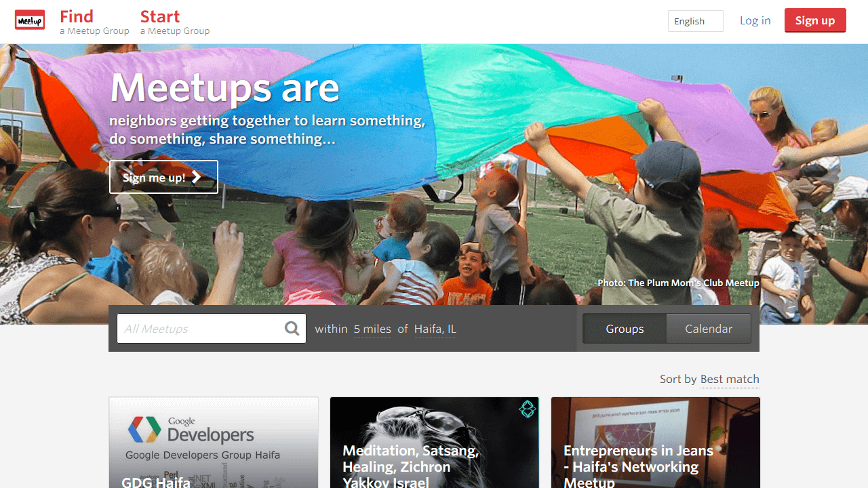Open Start a Meetup Group

(175, 22)
